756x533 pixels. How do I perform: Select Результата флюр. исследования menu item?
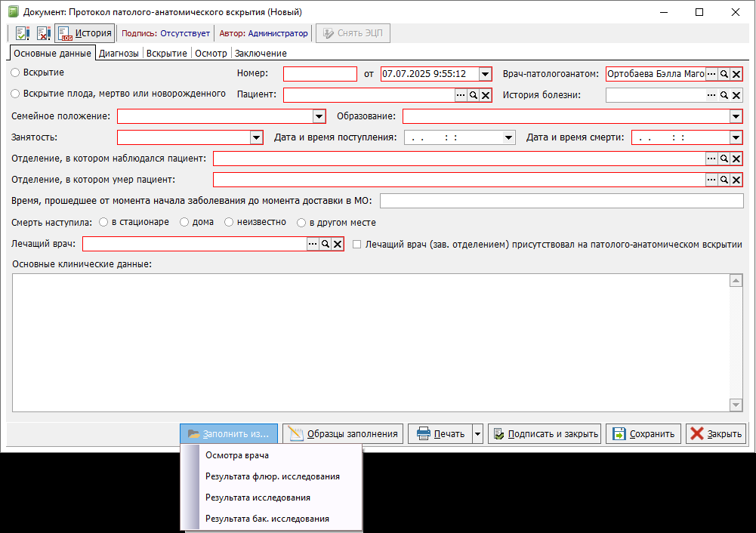click(x=271, y=476)
